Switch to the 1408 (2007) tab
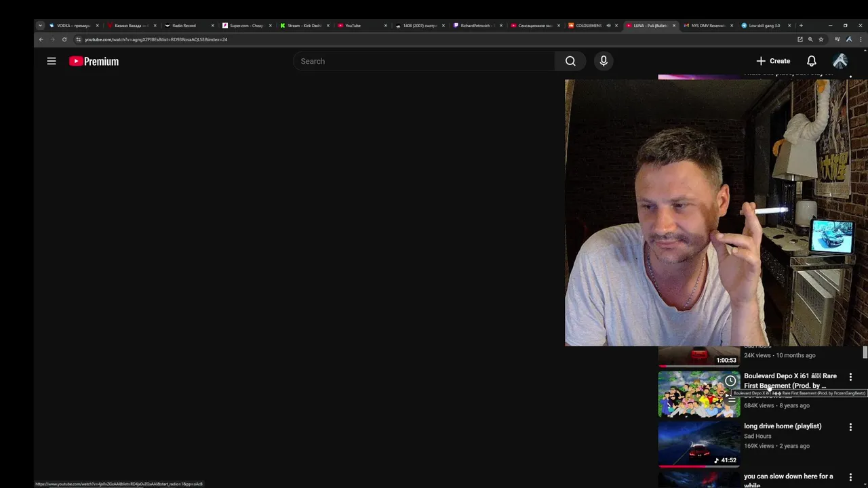This screenshot has height=488, width=868. tap(419, 26)
